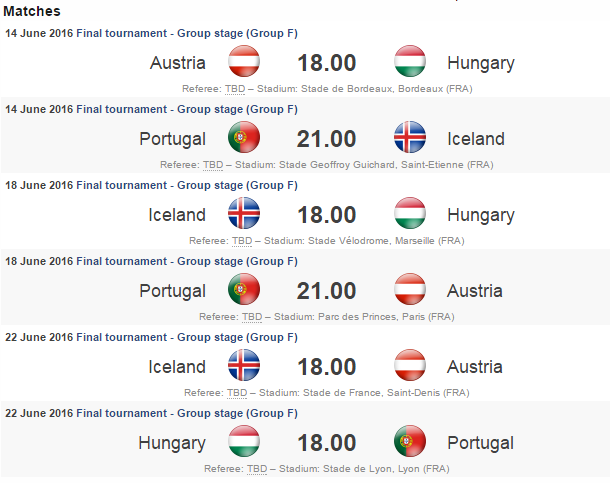Click Portugal flag in Hungary vs Portugal match
The image size is (610, 483).
[410, 442]
